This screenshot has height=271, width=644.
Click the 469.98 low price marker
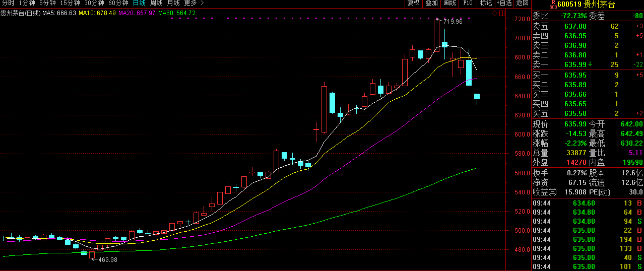107,259
